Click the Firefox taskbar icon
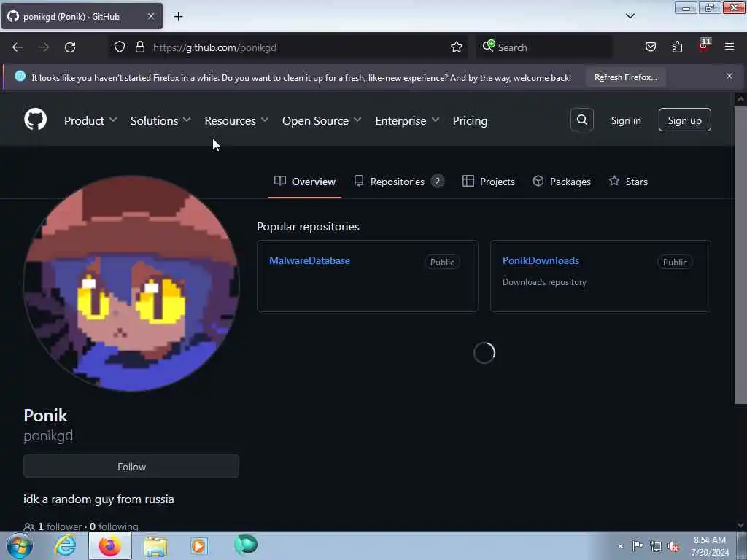 tap(110, 545)
